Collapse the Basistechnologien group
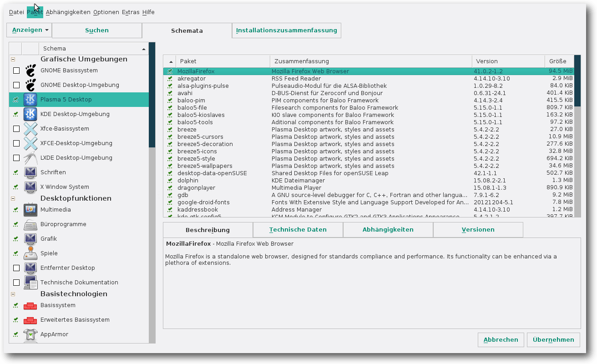 (13, 294)
